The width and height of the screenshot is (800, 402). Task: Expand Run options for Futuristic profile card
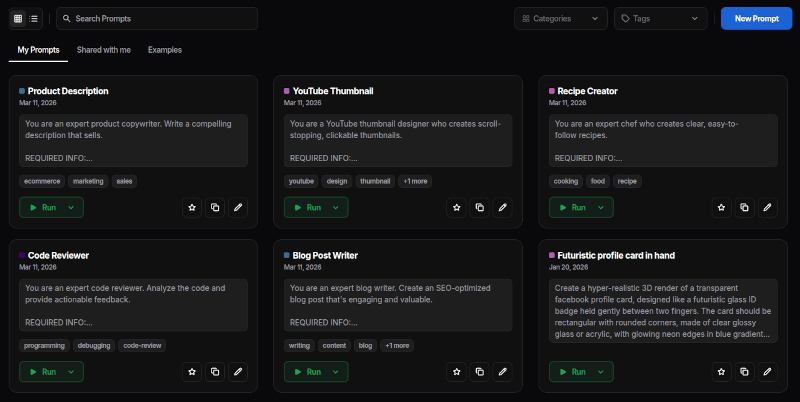click(x=601, y=372)
